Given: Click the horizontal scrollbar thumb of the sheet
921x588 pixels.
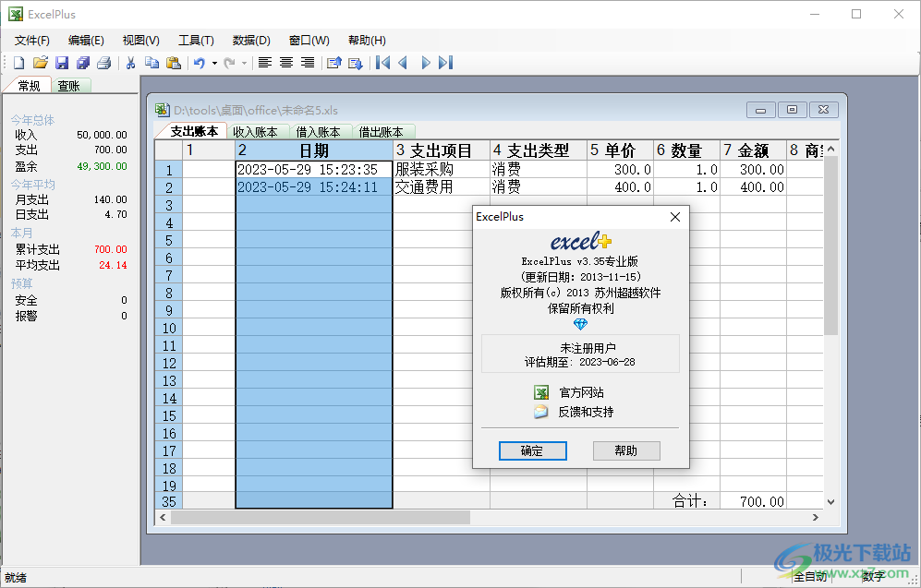Looking at the screenshot, I should point(321,518).
